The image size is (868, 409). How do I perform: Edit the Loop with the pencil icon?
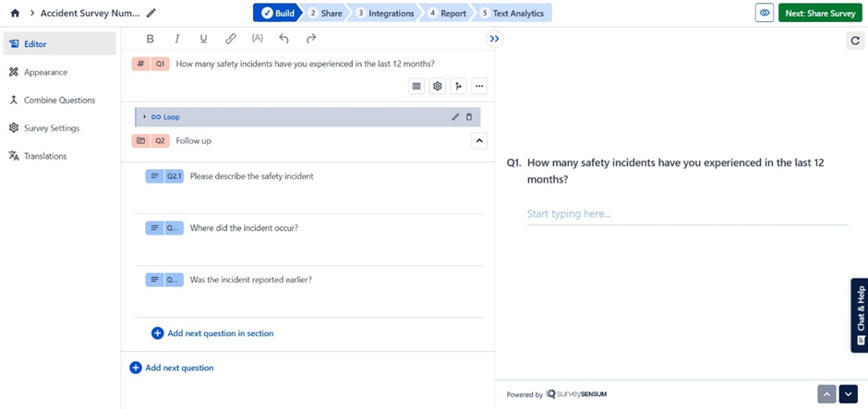[455, 117]
